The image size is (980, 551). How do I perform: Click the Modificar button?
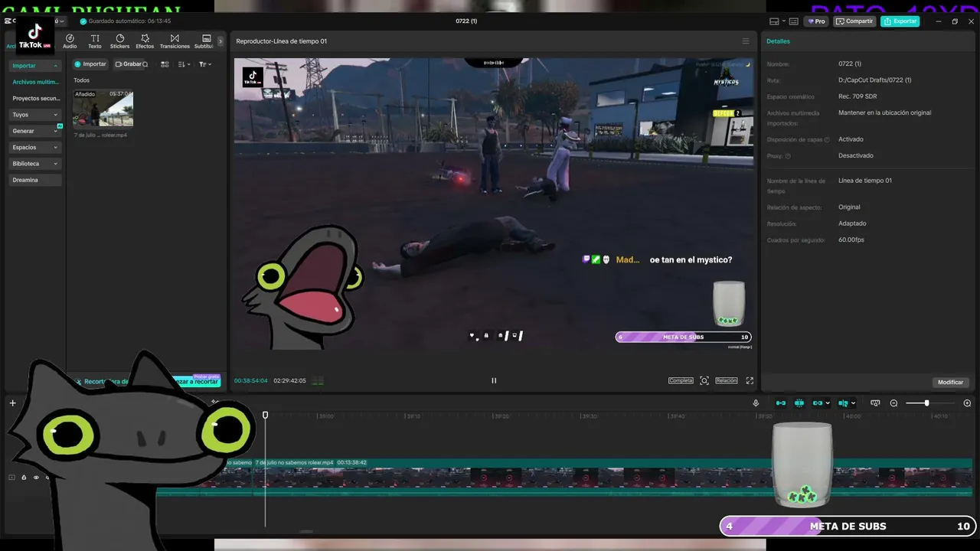950,382
